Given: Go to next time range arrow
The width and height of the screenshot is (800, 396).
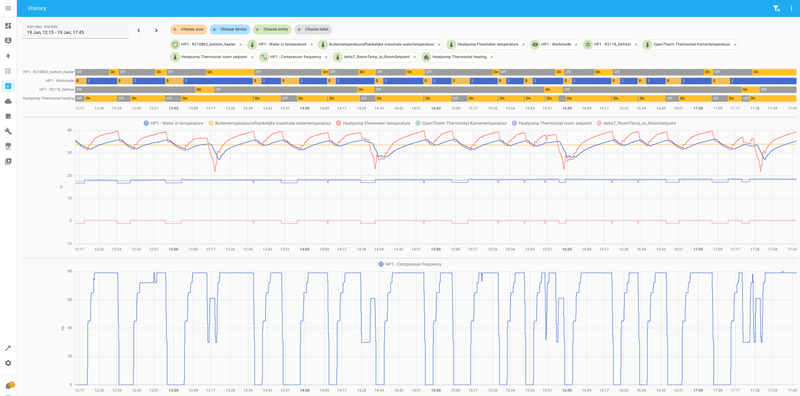Looking at the screenshot, I should pos(156,31).
